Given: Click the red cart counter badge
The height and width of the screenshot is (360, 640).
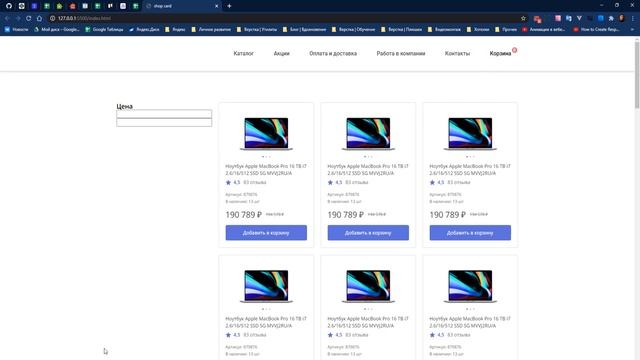Looking at the screenshot, I should tap(515, 50).
